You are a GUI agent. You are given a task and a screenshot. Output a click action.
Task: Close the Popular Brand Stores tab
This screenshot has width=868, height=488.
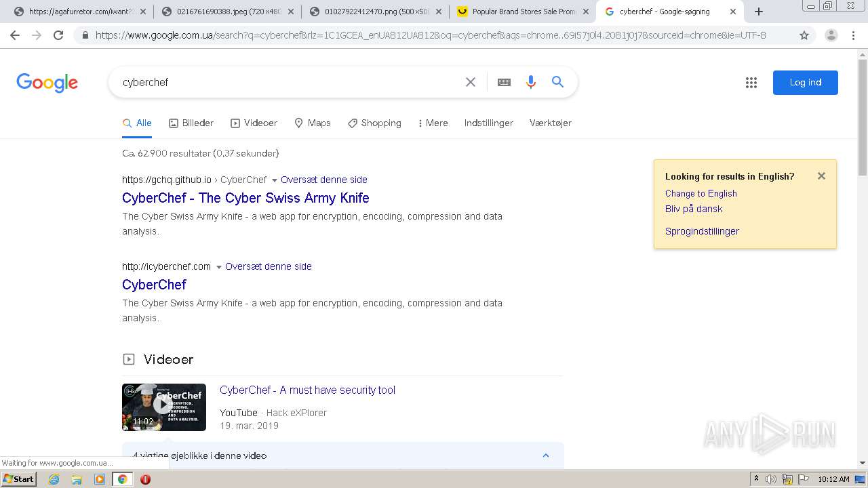click(x=587, y=12)
